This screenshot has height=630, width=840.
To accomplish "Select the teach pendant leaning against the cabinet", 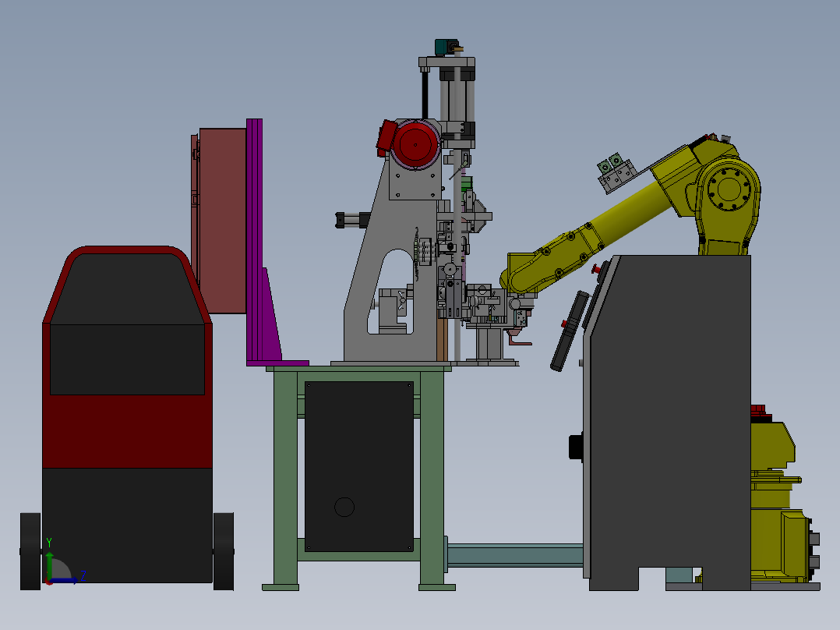I will (x=570, y=331).
